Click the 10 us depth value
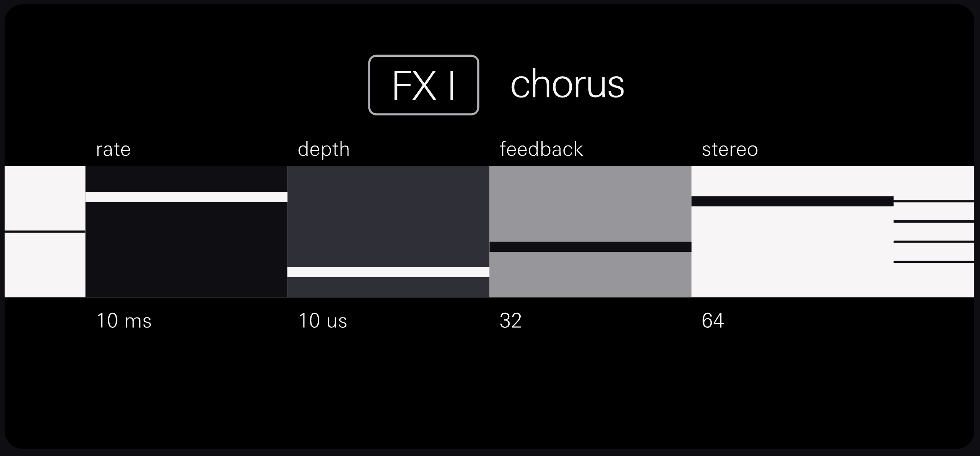The height and width of the screenshot is (456, 980). click(322, 322)
